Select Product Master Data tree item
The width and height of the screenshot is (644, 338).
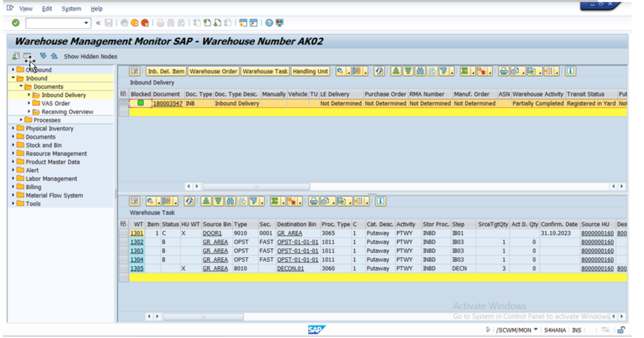(53, 162)
